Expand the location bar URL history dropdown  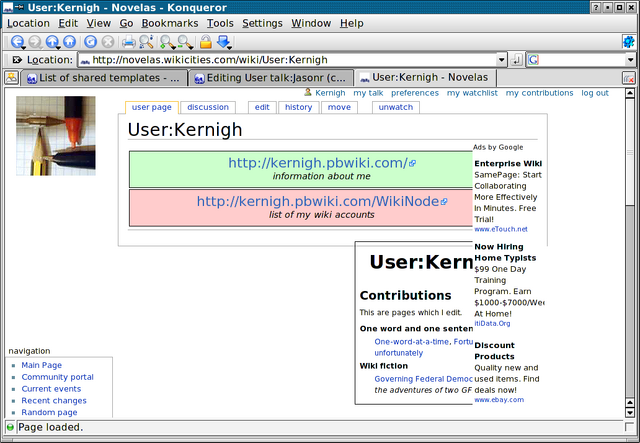(502, 60)
